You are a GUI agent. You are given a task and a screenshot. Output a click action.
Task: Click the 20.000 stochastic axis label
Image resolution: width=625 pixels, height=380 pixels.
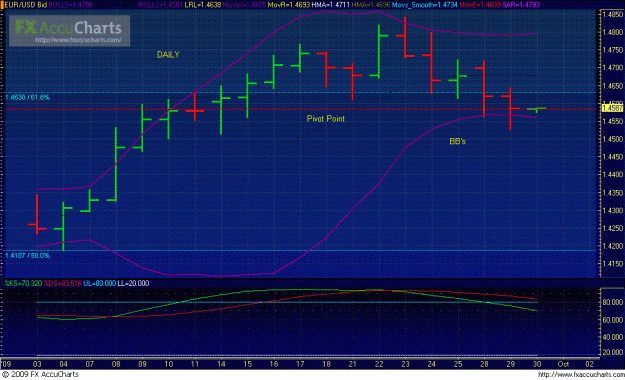point(613,352)
